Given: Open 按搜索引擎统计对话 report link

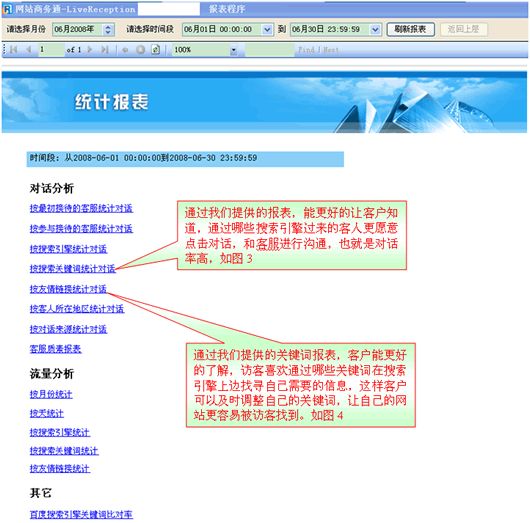Looking at the screenshot, I should click(x=68, y=249).
